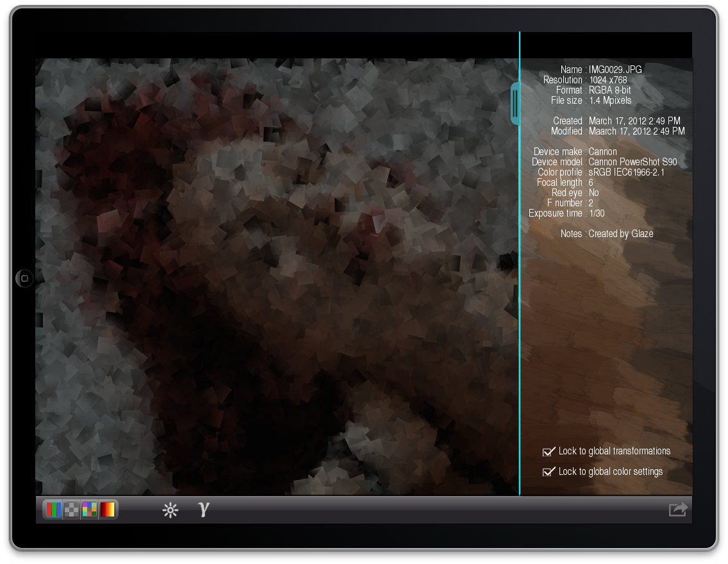Click the Modified date Maarch 17, 2012 2:49 PM

click(x=636, y=131)
